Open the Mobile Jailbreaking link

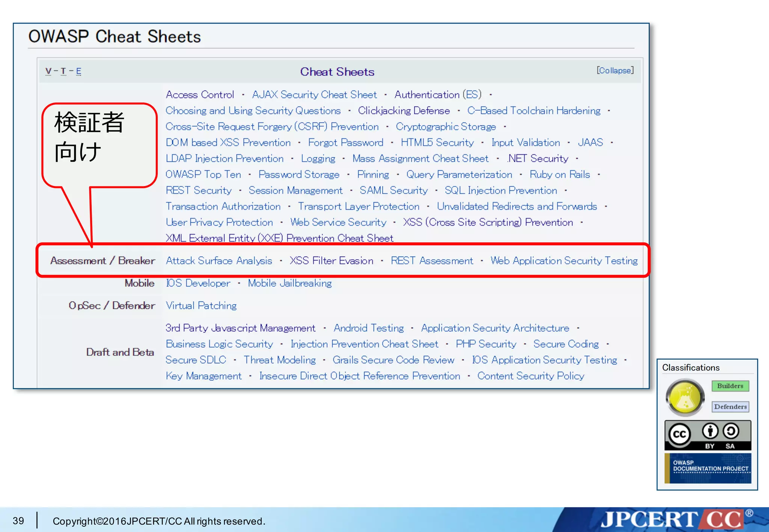click(x=290, y=283)
